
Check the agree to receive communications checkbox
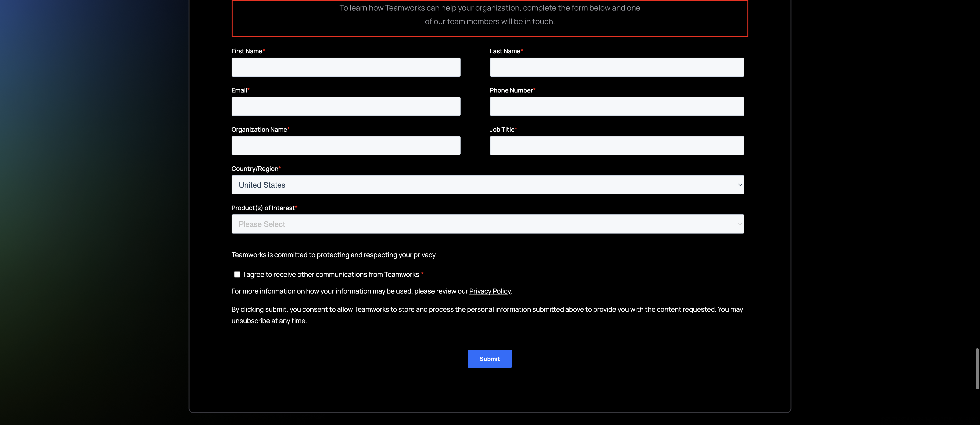point(237,274)
